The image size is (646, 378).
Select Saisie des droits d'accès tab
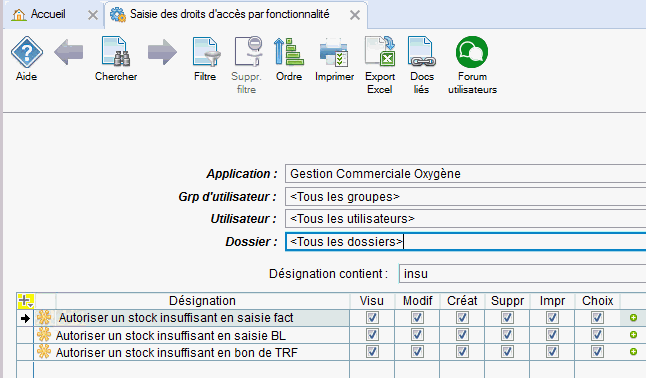pos(230,14)
